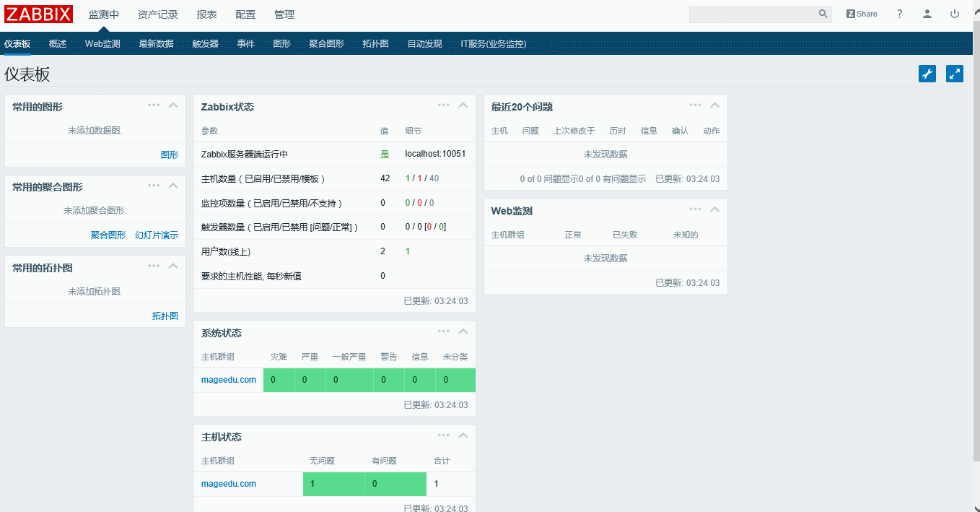
Task: Click the green 严重 cell for mageedu.com
Action: pyautogui.click(x=310, y=380)
